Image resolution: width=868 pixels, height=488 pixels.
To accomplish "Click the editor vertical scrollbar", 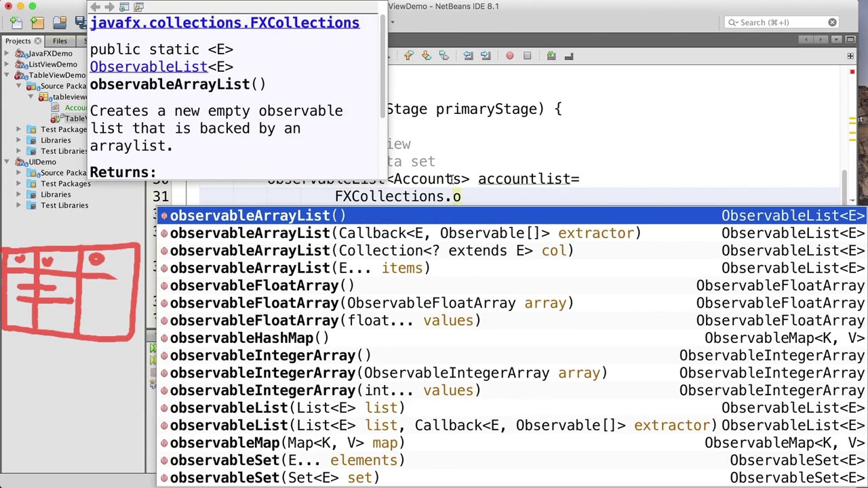I will (844, 187).
